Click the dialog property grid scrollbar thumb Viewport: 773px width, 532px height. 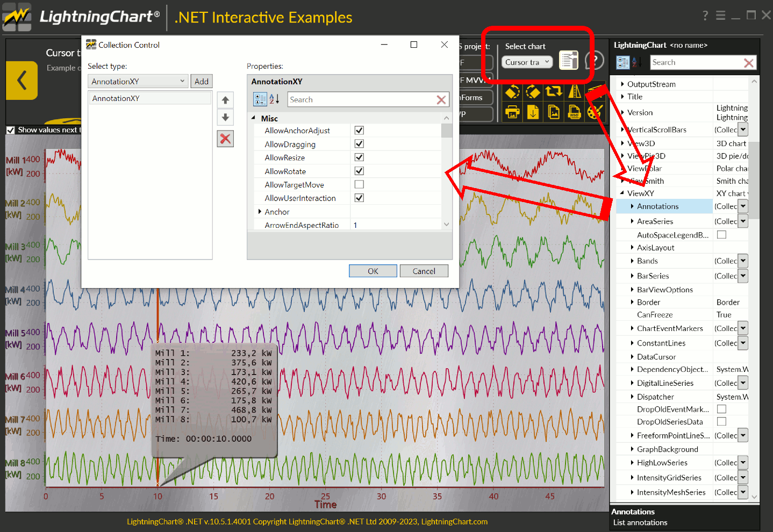(x=446, y=131)
